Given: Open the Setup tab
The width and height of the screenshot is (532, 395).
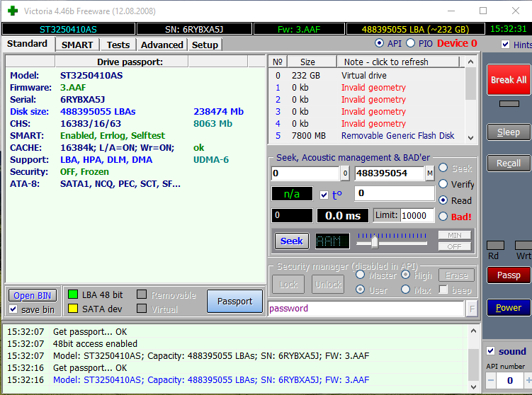Looking at the screenshot, I should (205, 45).
